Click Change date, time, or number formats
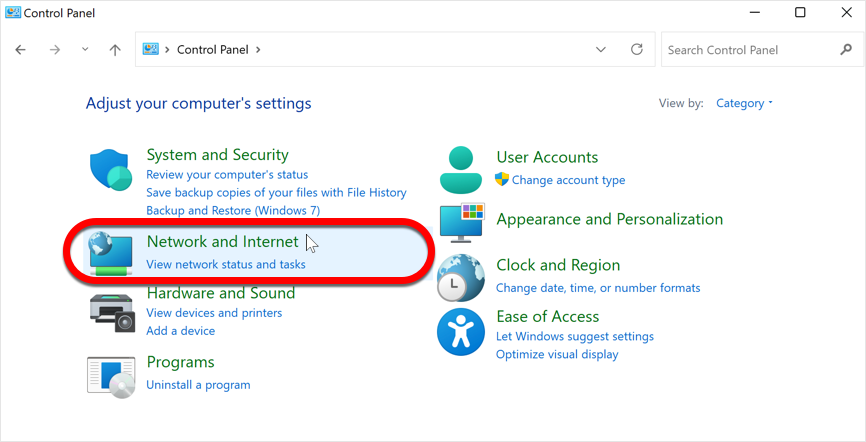 (x=598, y=288)
